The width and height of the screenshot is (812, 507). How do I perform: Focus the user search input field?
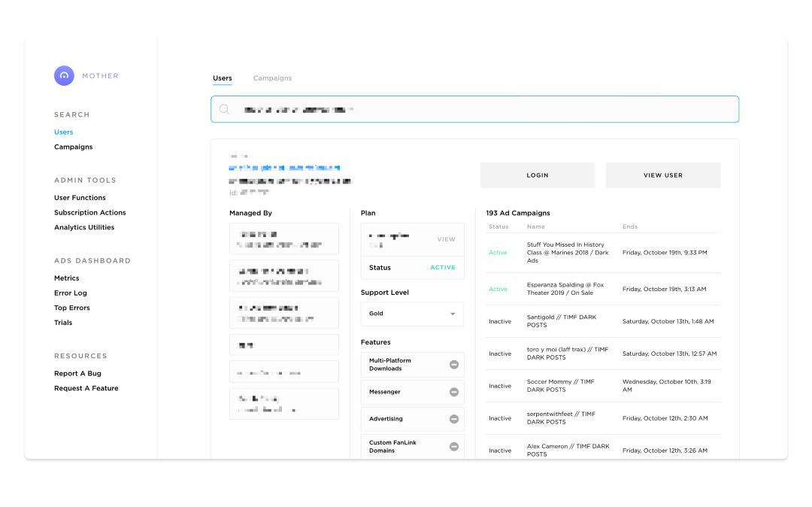(475, 109)
